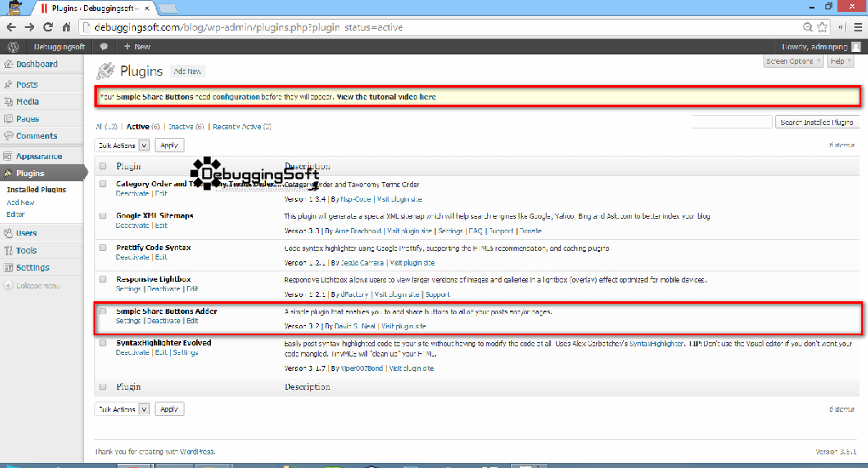Check the Prettify Code Syntax checkbox
The width and height of the screenshot is (868, 468).
pos(103,248)
